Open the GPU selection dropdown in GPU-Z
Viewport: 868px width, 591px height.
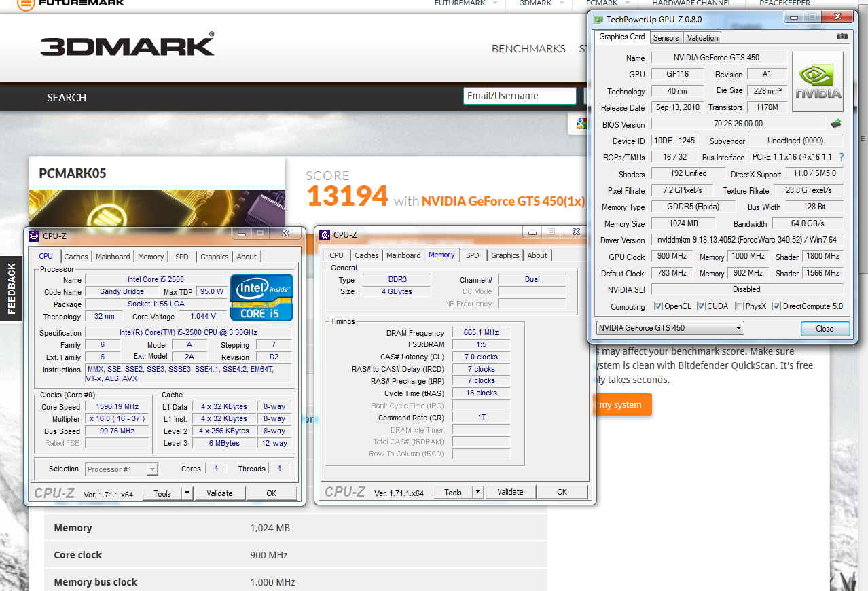pos(670,328)
